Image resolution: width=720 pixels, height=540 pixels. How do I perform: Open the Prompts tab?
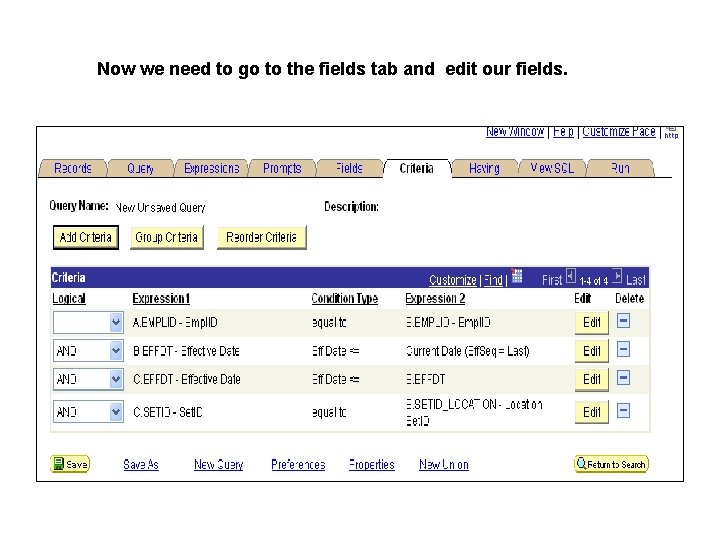[282, 169]
